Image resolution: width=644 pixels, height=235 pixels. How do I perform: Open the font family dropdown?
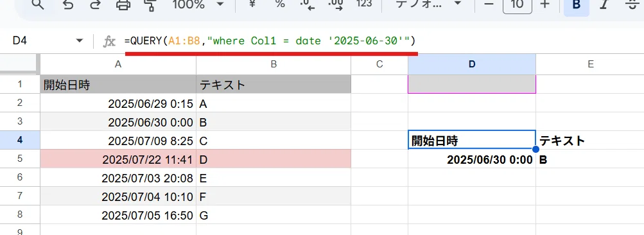[x=428, y=4]
